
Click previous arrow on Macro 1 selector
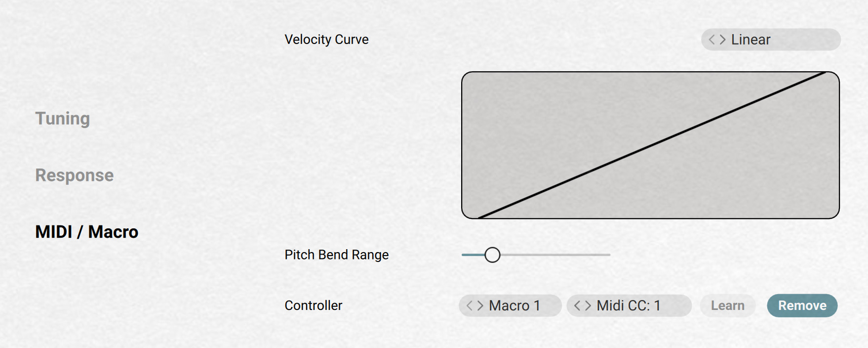(x=470, y=305)
